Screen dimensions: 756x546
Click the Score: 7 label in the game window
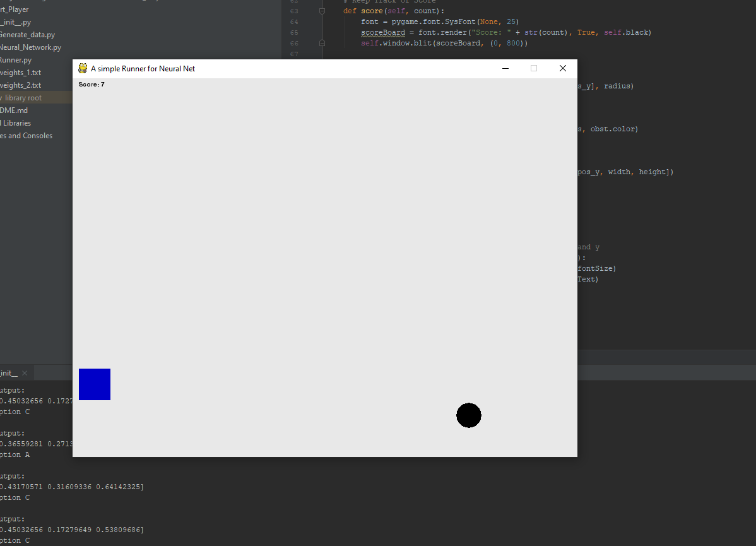92,85
